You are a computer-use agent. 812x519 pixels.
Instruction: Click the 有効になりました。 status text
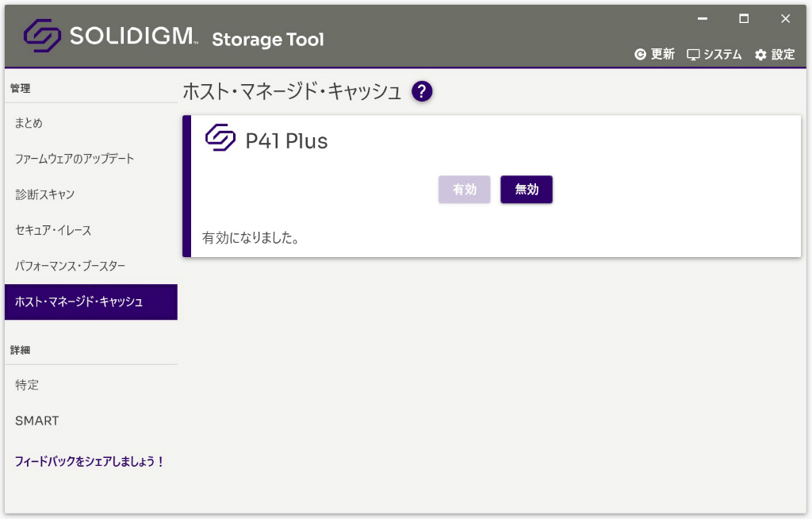(251, 238)
